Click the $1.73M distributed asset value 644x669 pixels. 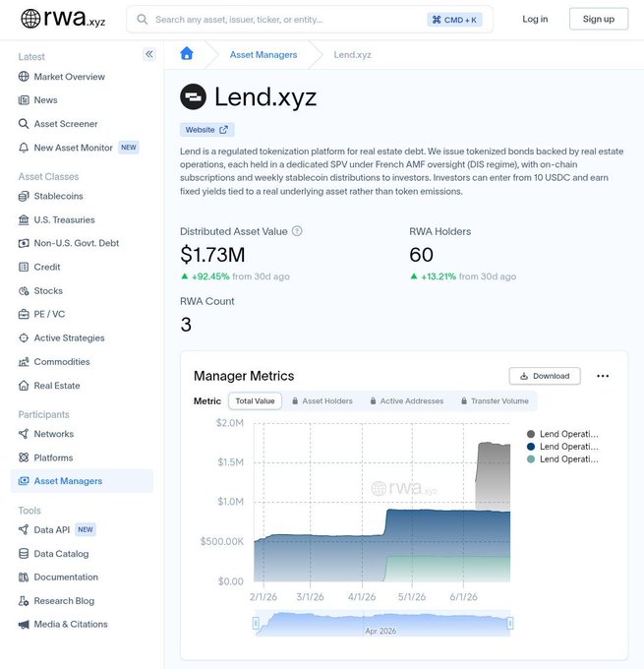coord(212,255)
